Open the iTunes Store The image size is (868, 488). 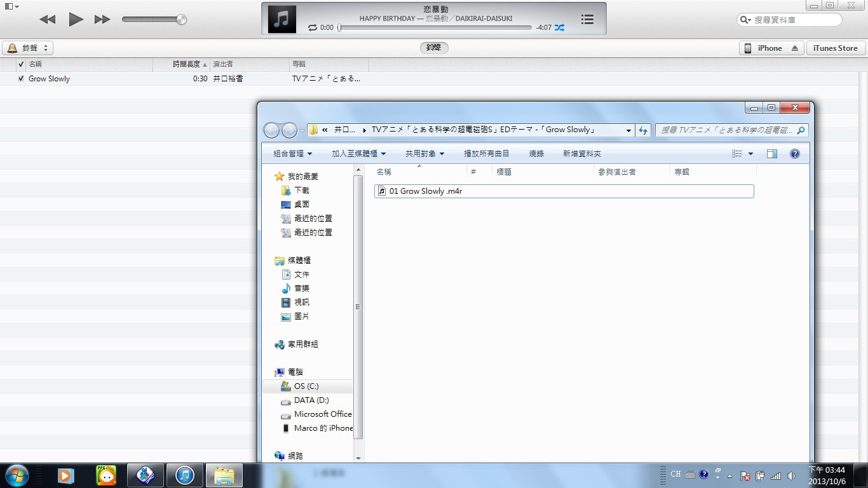click(x=835, y=48)
